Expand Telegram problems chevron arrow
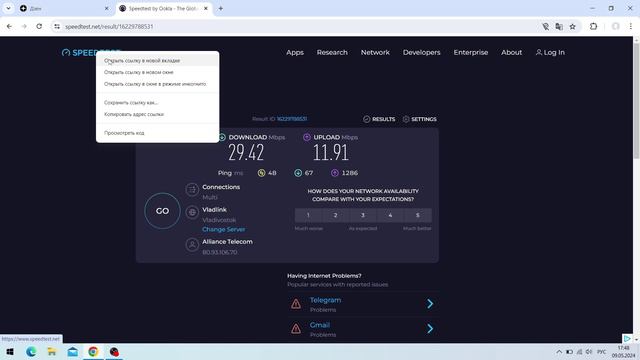This screenshot has height=360, width=640. click(430, 304)
